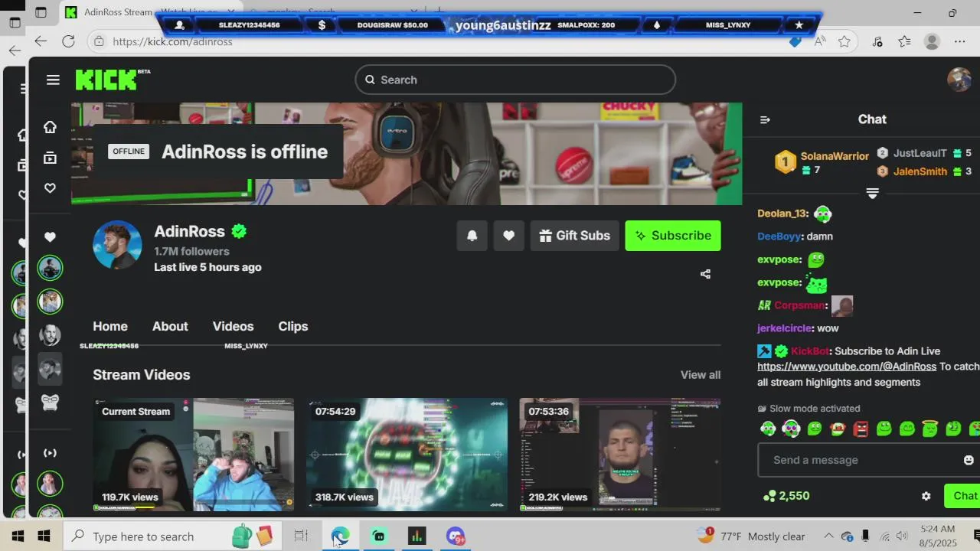Image resolution: width=980 pixels, height=551 pixels.
Task: Open the Browse icon in the sidebar
Action: click(x=50, y=158)
